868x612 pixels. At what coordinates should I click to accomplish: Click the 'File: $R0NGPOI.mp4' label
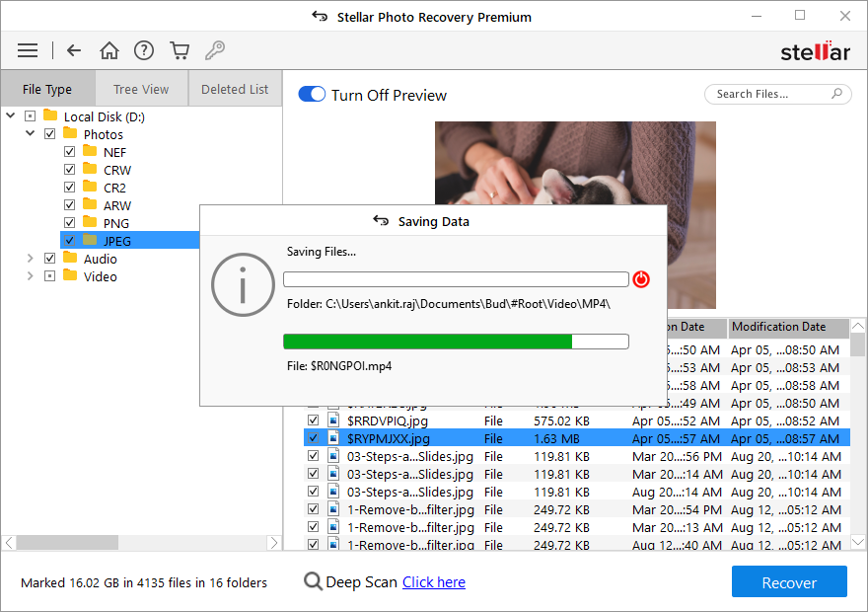click(339, 366)
